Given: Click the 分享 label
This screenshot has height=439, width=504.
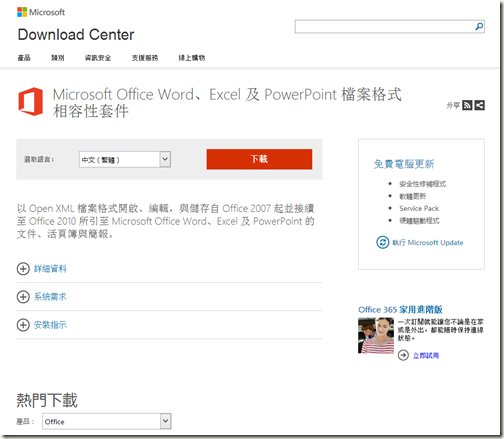Looking at the screenshot, I should pos(453,106).
